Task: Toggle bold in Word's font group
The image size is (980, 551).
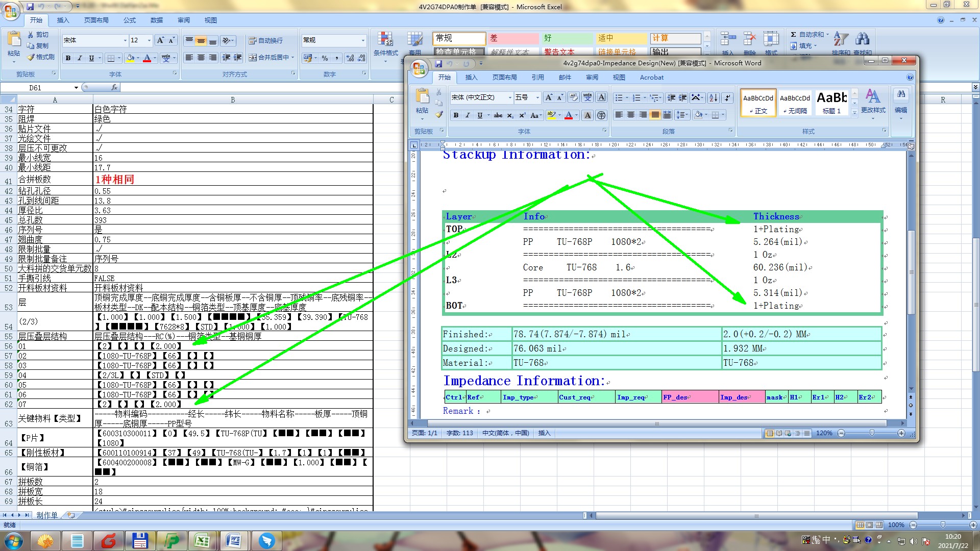Action: 456,115
